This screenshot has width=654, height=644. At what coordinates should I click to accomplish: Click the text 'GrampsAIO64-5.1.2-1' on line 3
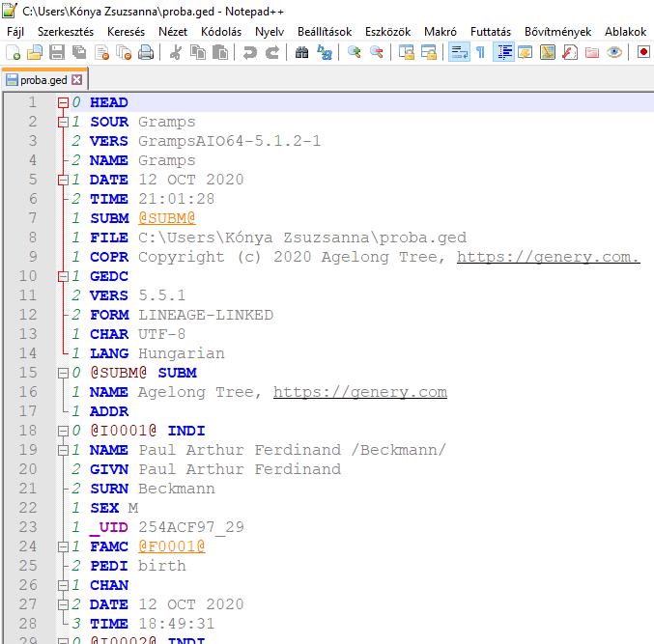click(x=230, y=141)
